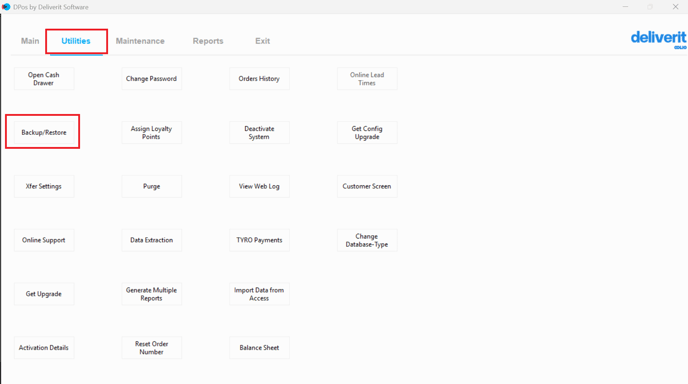
Task: Click the Exit tab
Action: (262, 41)
